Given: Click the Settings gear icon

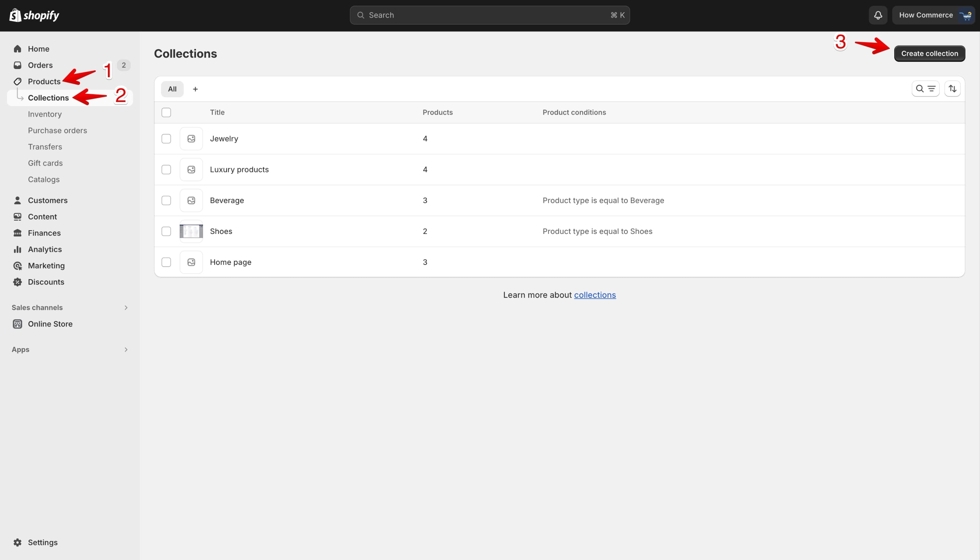Looking at the screenshot, I should (17, 542).
